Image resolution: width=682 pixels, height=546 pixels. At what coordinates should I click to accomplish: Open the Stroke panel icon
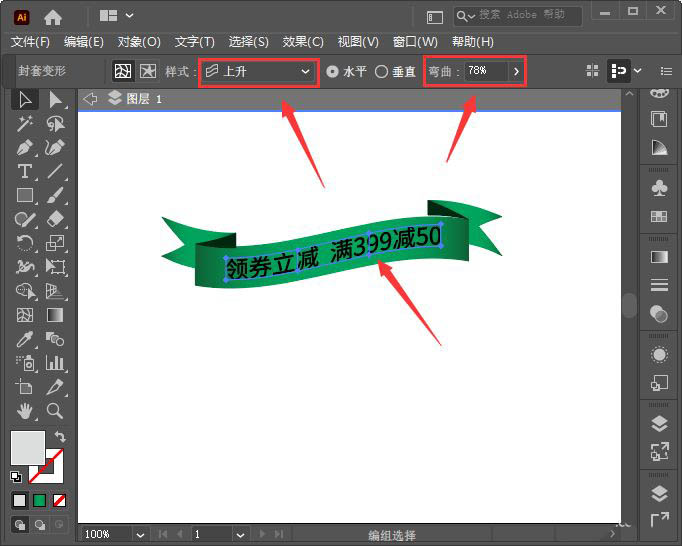tap(659, 285)
